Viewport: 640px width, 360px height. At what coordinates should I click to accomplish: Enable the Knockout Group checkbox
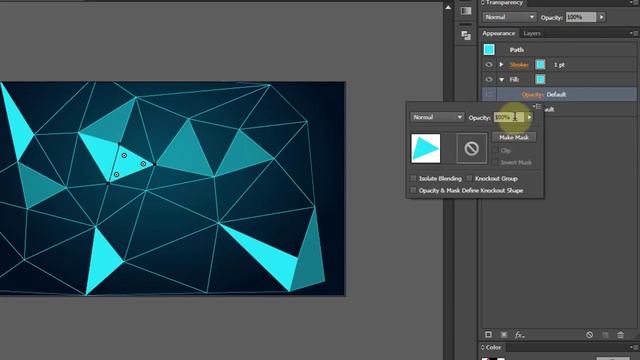[x=469, y=178]
